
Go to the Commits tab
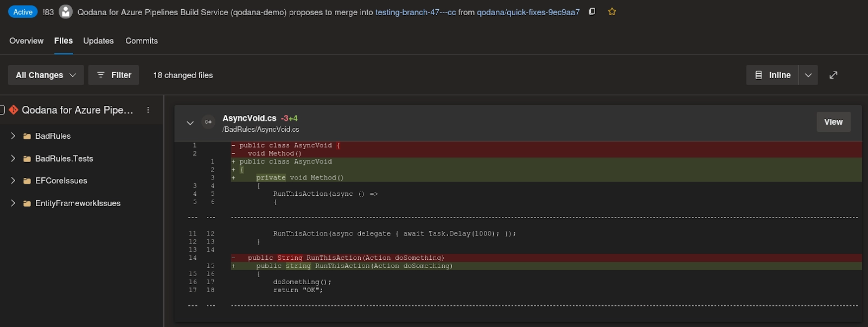(x=142, y=41)
